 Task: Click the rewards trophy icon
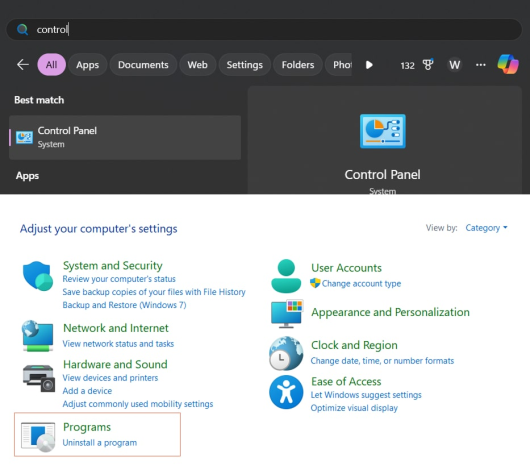[428, 64]
